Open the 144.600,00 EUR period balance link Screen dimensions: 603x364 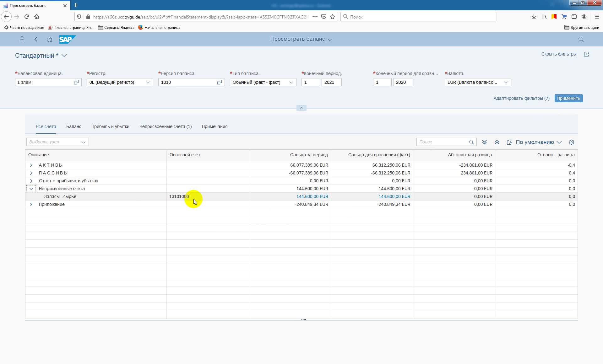click(312, 196)
